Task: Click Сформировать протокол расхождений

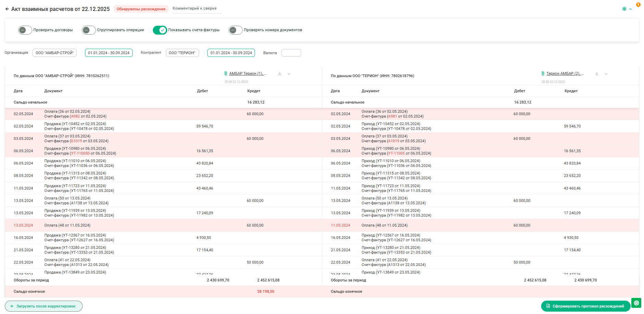Action: [585, 306]
